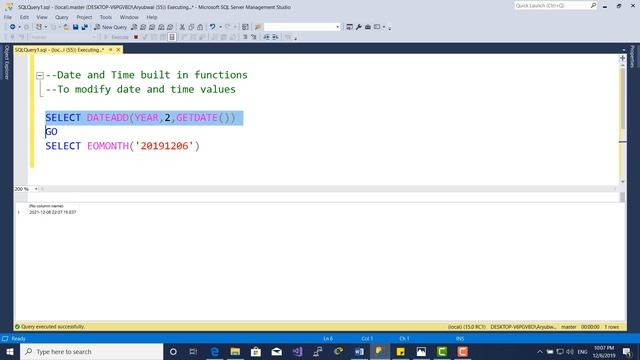Open the Properties wrench icon
Viewport: 640px width, 360px height.
pos(359,27)
